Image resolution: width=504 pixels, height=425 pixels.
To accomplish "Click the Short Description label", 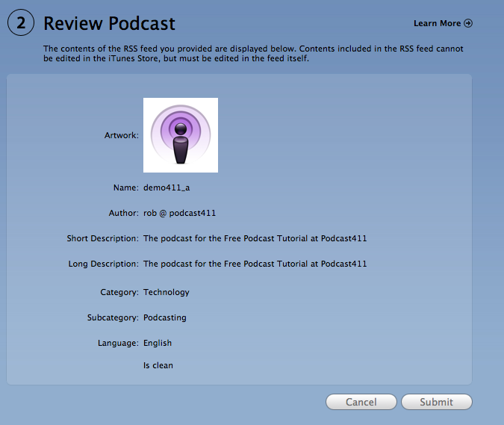I will coord(103,238).
